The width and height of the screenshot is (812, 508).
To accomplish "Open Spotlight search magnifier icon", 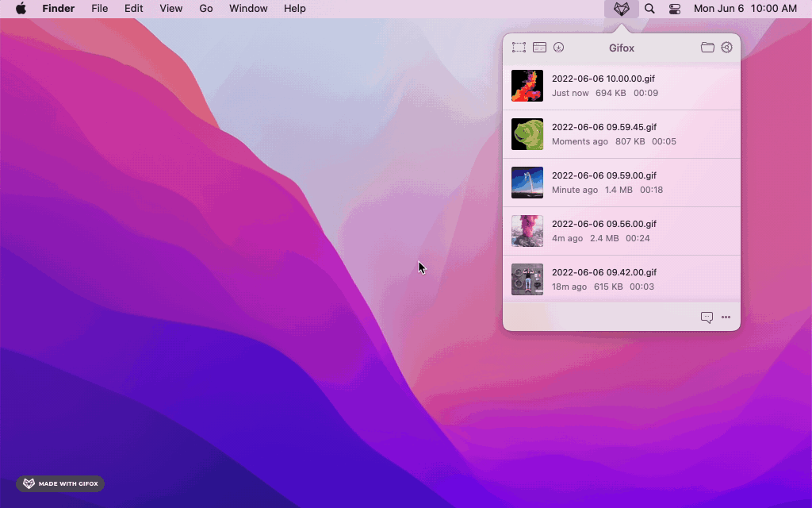I will coord(649,8).
